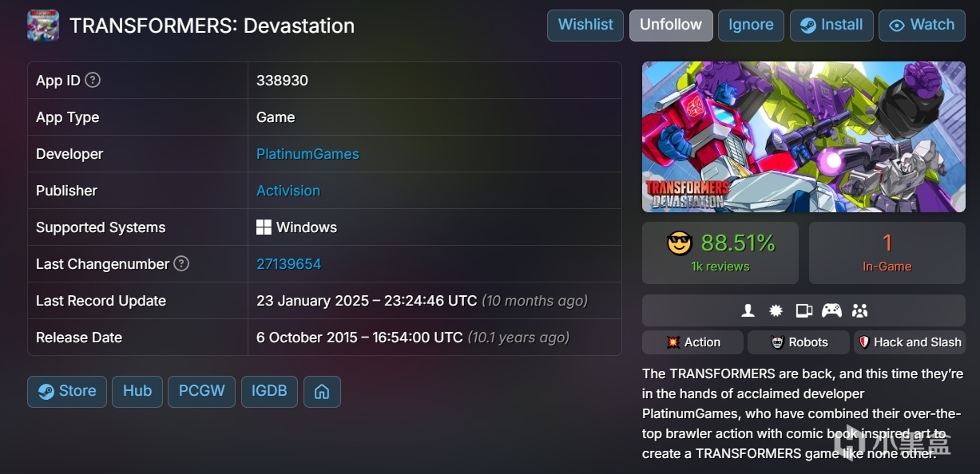Open the community Hub link
The height and width of the screenshot is (474, 980).
pos(137,392)
